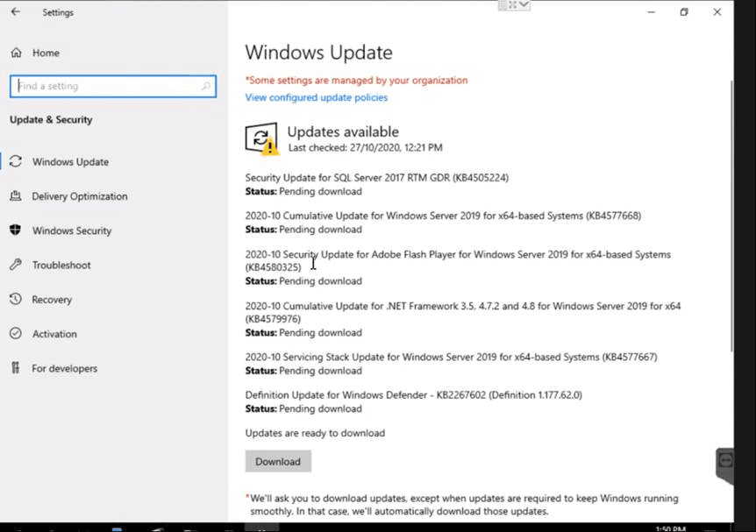This screenshot has width=756, height=532.
Task: Click the remote session toolbar chevron at top
Action: pos(524,4)
